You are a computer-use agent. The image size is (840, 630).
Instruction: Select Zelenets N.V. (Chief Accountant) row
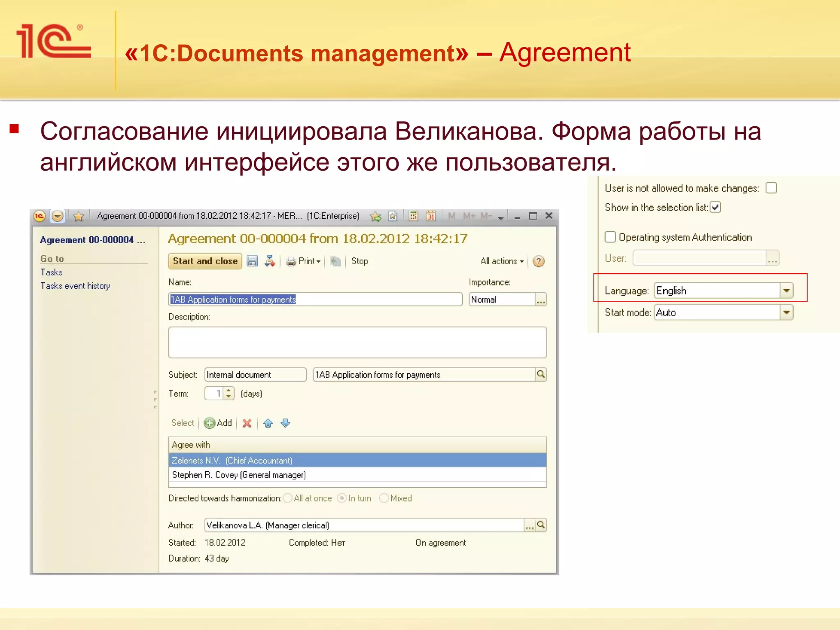[357, 460]
